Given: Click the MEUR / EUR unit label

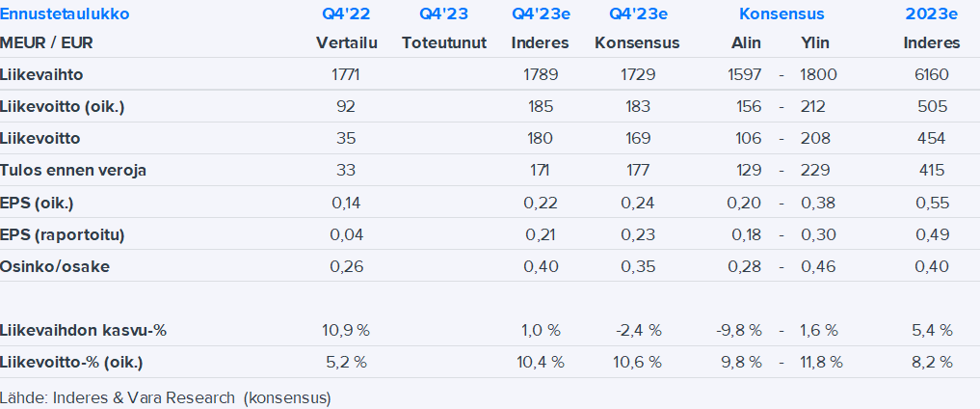Looking at the screenshot, I should 47,42.
